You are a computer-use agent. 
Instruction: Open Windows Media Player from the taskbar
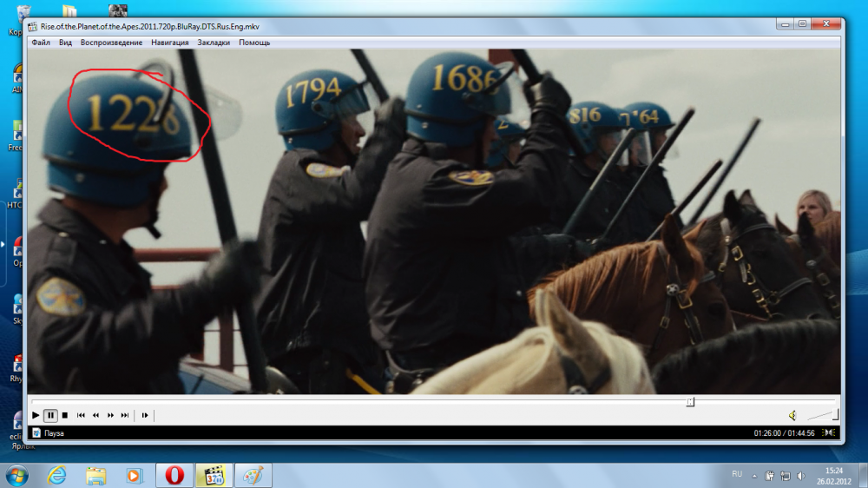tap(134, 475)
